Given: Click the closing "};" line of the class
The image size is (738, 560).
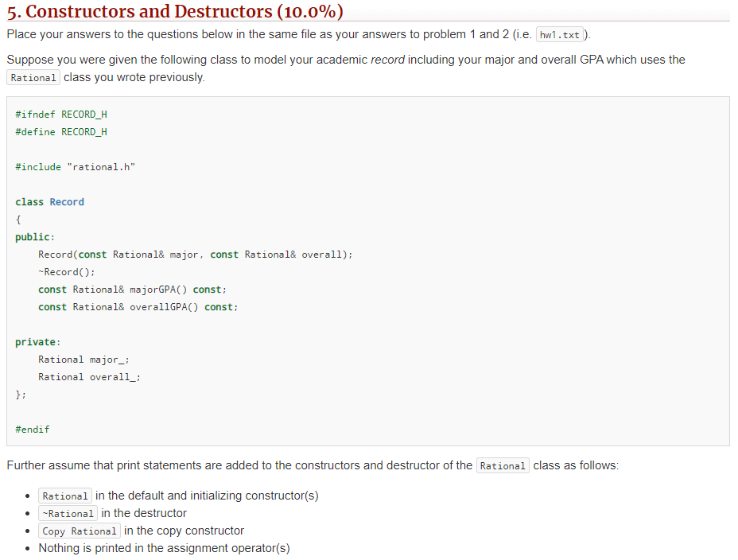Looking at the screenshot, I should (x=21, y=395).
